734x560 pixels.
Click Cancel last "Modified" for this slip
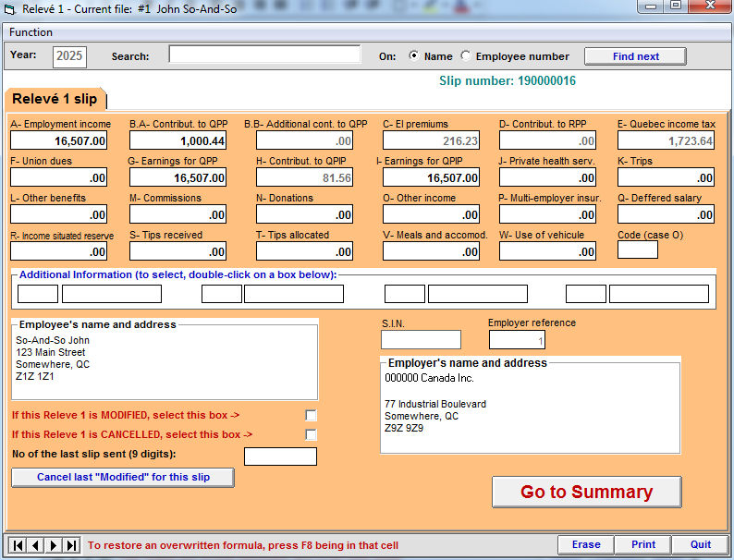[x=123, y=478]
